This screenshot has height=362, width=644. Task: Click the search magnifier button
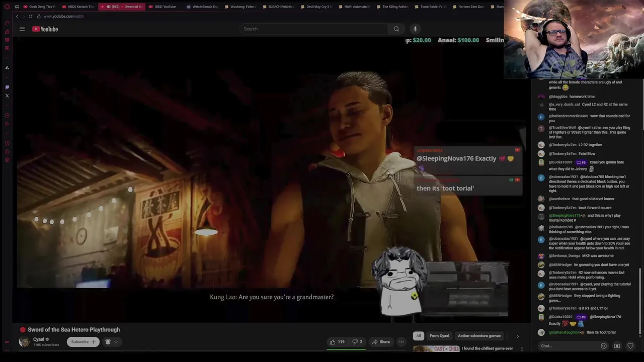pyautogui.click(x=396, y=29)
